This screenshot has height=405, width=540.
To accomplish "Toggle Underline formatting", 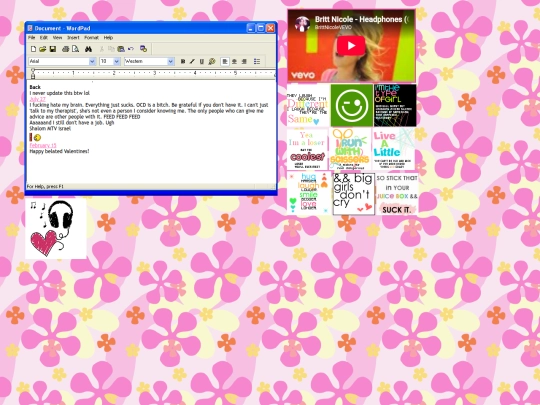I will click(x=202, y=61).
